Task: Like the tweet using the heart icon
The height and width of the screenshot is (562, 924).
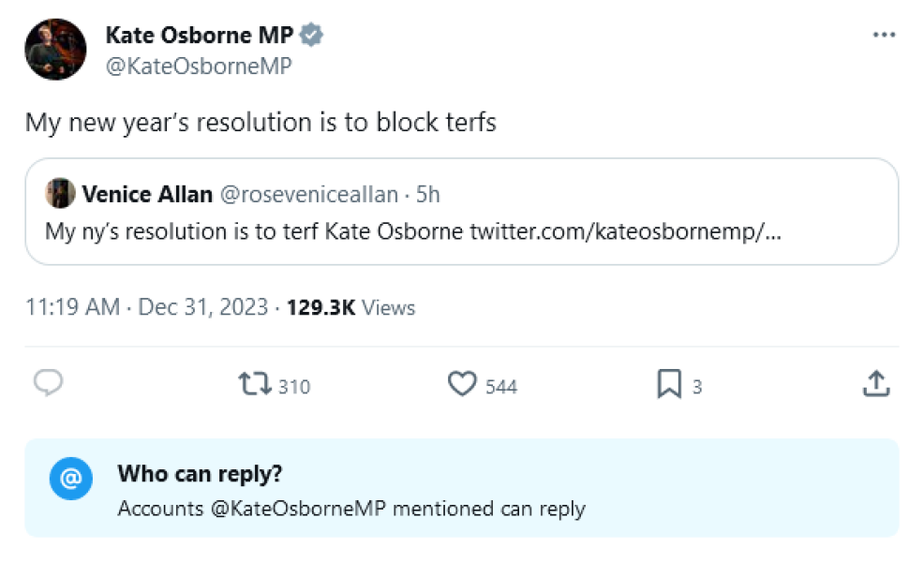Action: tap(461, 384)
